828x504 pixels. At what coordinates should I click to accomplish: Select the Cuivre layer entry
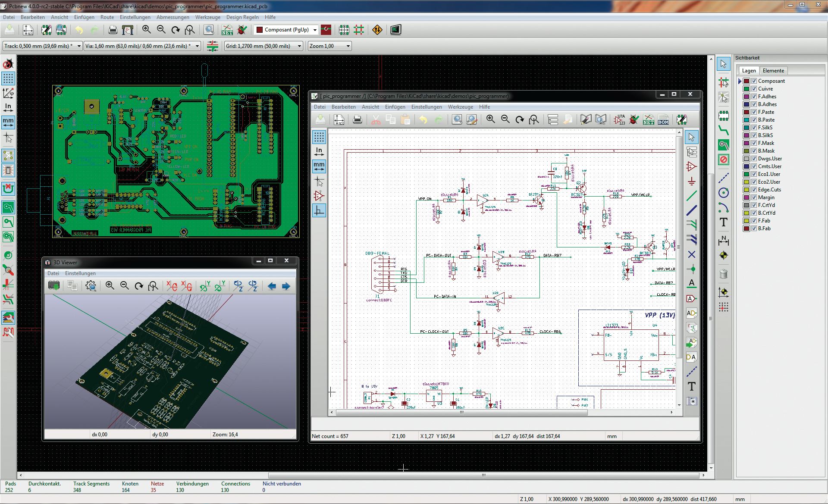pyautogui.click(x=765, y=89)
